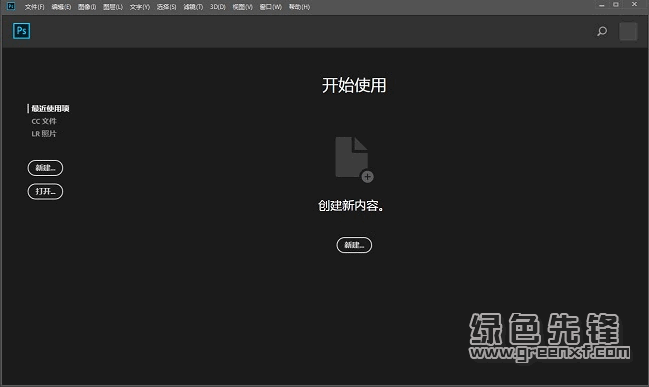Image resolution: width=649 pixels, height=387 pixels.
Task: Click the Photoshop Ps home logo
Action: (x=22, y=31)
